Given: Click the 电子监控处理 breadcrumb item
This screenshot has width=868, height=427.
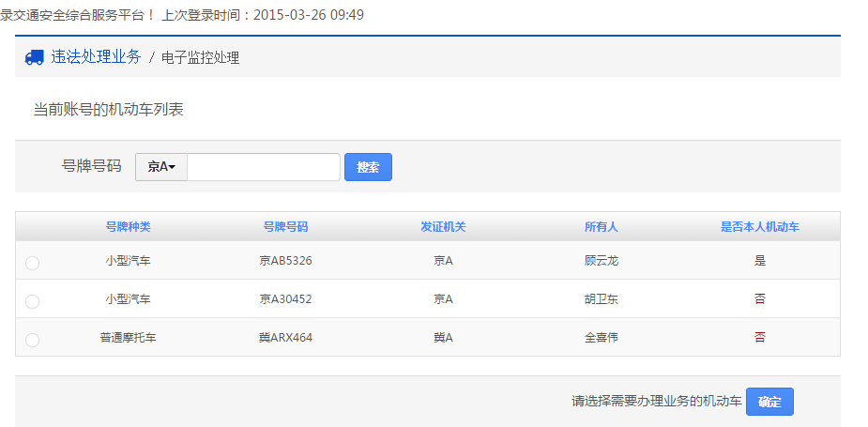Looking at the screenshot, I should tap(200, 58).
